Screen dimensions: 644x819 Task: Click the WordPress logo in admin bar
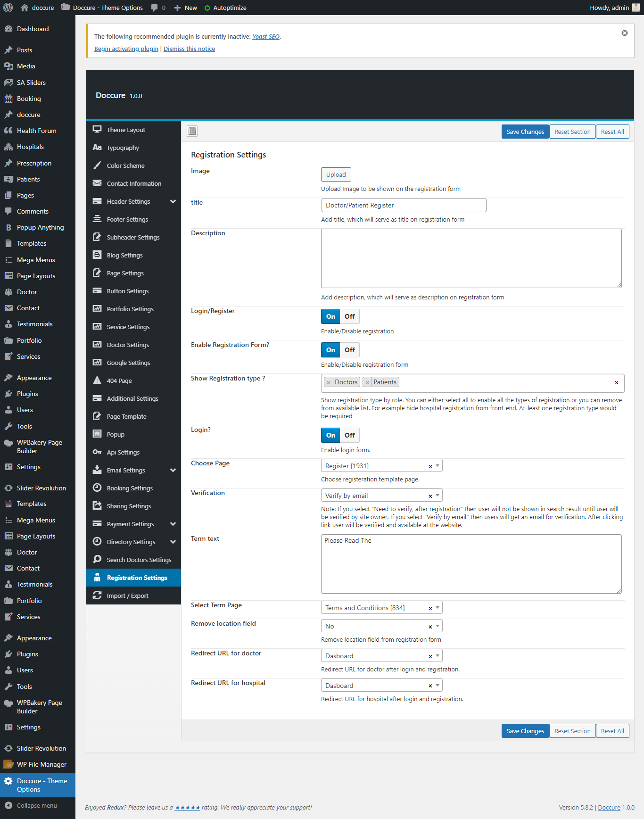click(8, 8)
